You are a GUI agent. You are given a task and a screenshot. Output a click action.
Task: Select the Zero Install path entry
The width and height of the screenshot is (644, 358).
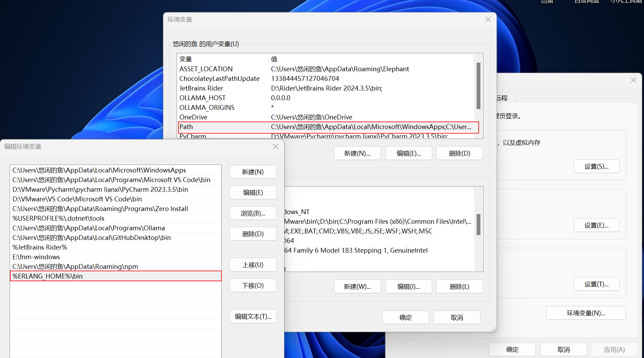tap(116, 209)
